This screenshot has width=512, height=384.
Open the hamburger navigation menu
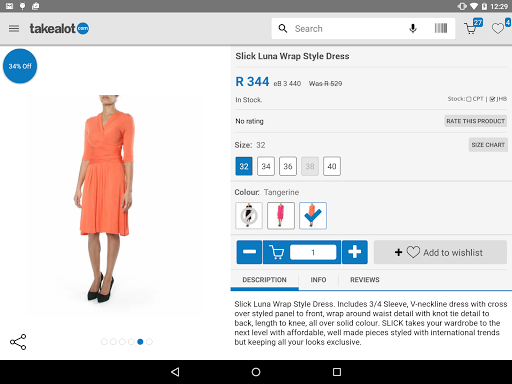pos(14,29)
